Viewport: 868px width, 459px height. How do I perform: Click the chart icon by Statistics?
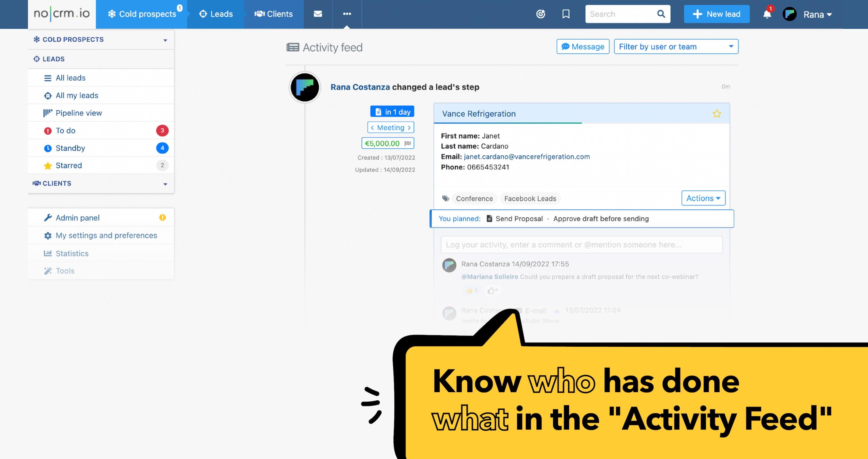click(x=48, y=253)
